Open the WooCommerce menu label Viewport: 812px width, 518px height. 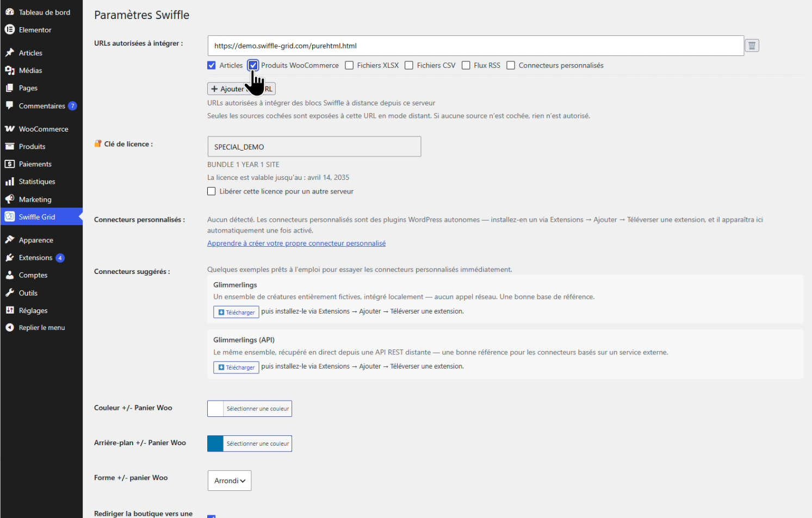[x=44, y=129]
